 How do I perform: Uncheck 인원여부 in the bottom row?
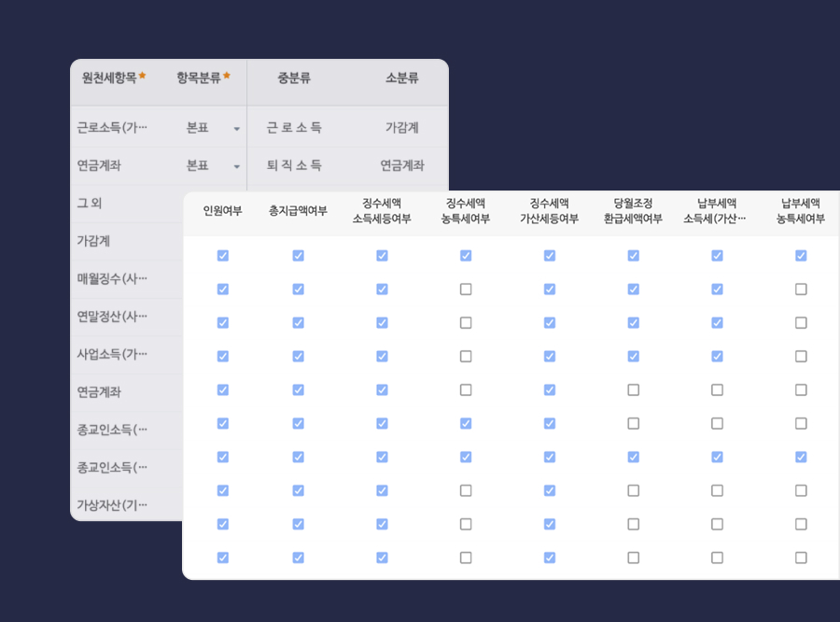pos(223,558)
